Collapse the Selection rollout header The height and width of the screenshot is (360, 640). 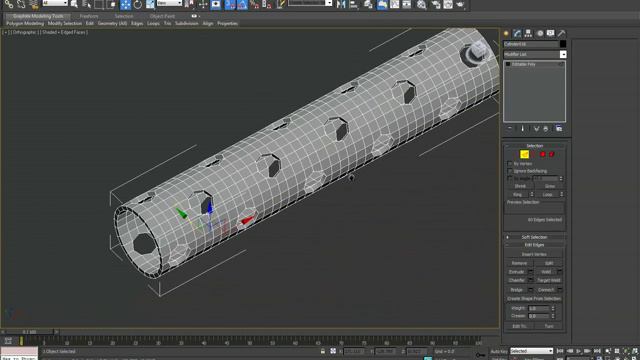click(534, 146)
